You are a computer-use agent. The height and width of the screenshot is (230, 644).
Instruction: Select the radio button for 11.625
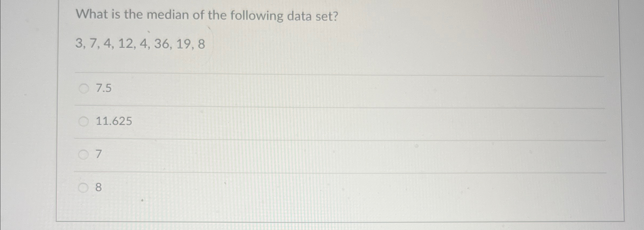84,121
